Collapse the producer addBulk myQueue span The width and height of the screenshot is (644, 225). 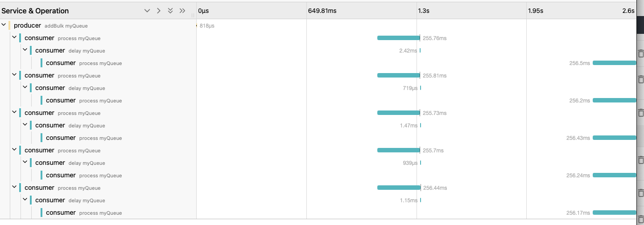click(4, 25)
